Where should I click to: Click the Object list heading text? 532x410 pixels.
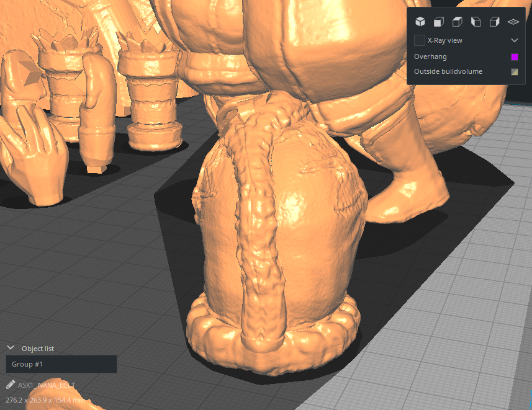[x=38, y=349]
